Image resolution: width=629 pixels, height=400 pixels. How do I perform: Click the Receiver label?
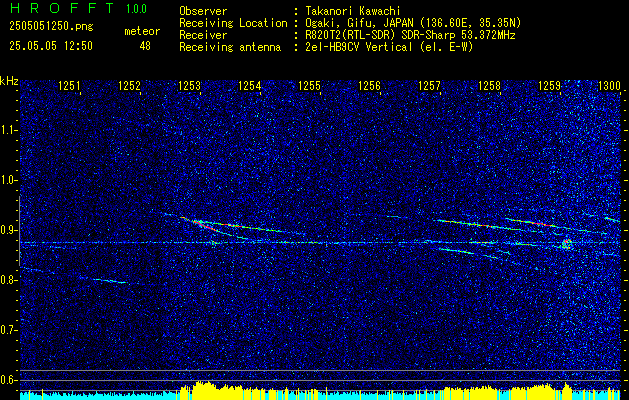203,35
